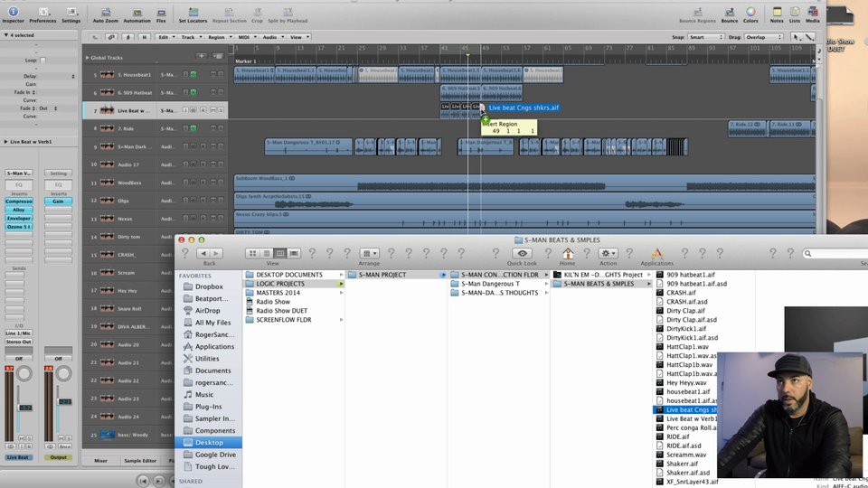Open Finder Action gear dropdown

[608, 253]
